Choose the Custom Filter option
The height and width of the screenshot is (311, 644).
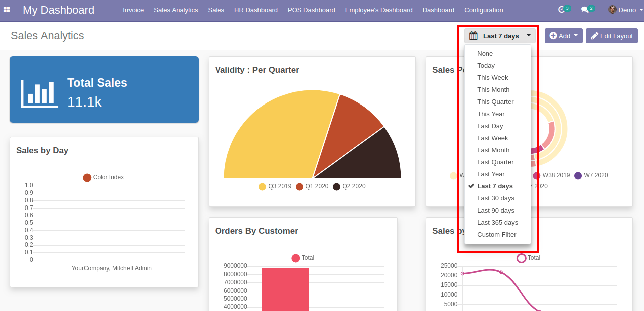click(x=496, y=235)
